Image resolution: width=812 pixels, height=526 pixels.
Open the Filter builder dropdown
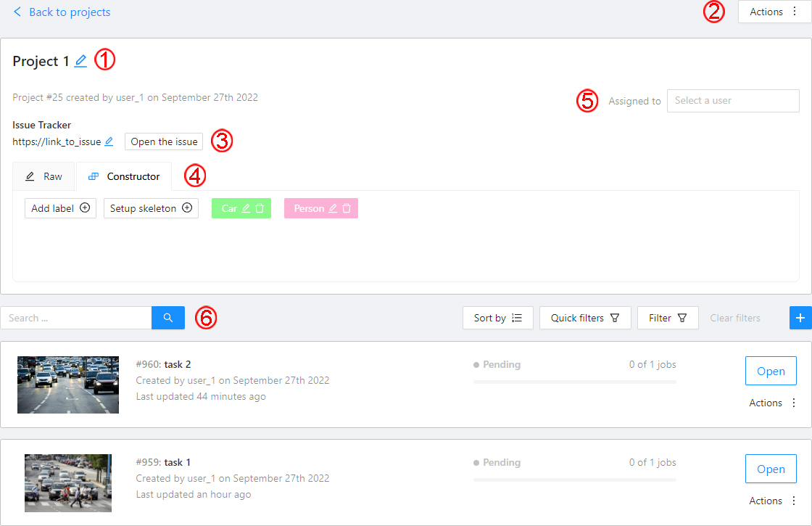point(667,318)
